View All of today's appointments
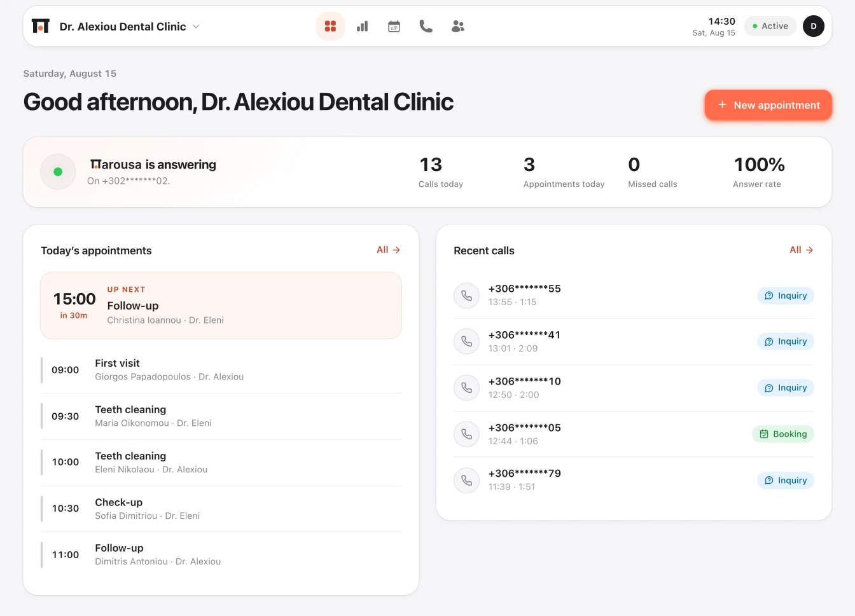The width and height of the screenshot is (855, 616). (x=388, y=250)
